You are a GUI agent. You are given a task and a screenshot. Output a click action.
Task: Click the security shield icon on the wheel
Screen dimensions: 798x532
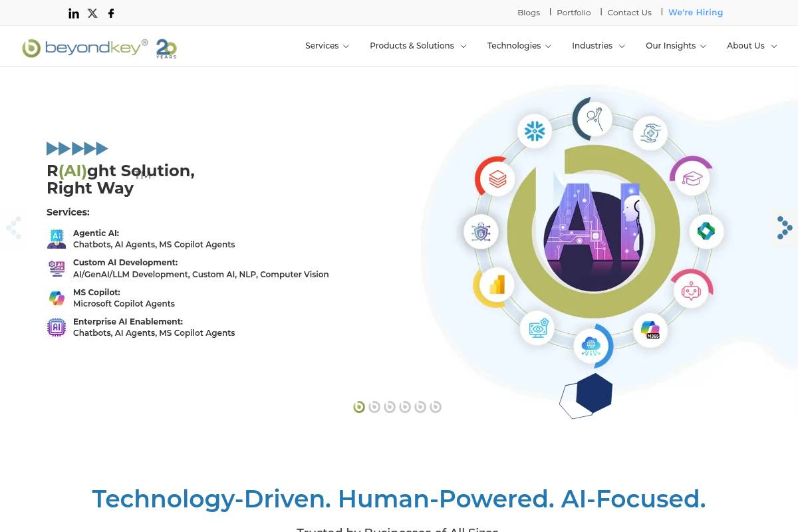click(481, 232)
